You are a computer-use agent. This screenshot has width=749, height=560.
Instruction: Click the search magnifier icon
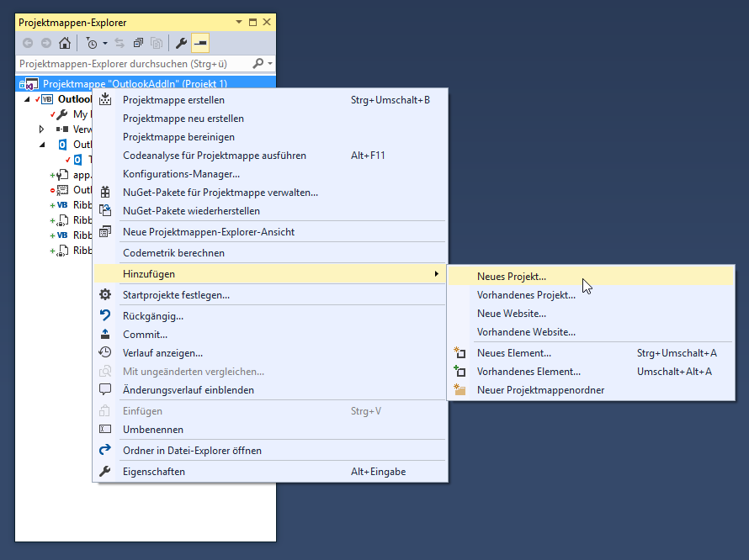[258, 63]
